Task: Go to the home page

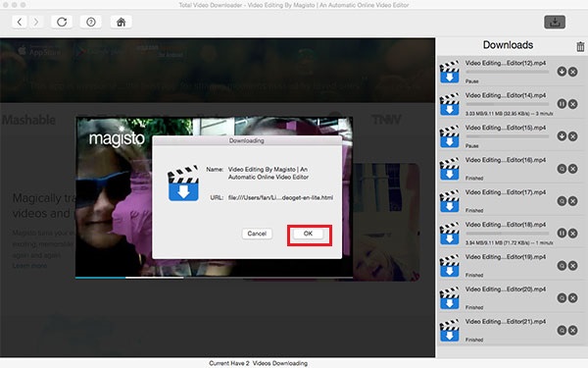Action: click(121, 22)
